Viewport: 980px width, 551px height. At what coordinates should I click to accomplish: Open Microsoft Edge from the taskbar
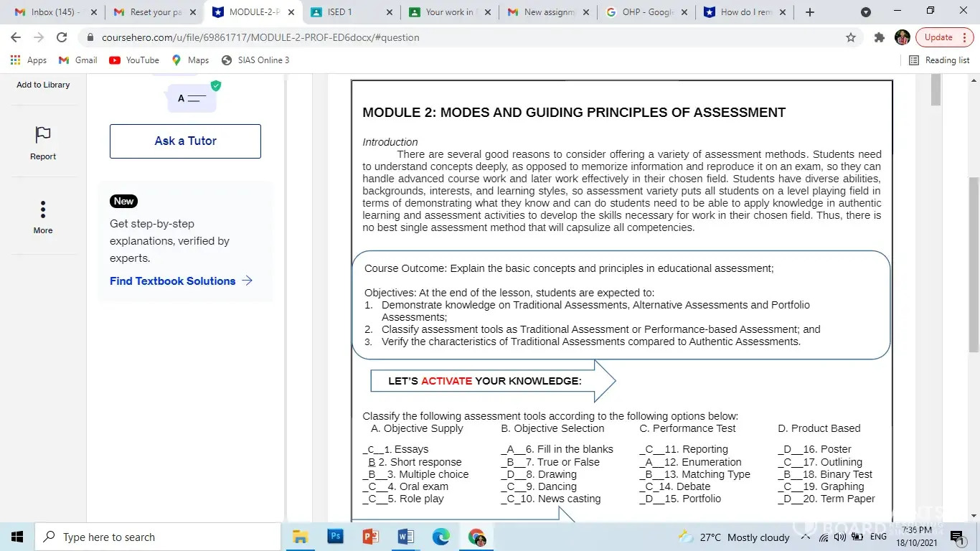pos(440,537)
